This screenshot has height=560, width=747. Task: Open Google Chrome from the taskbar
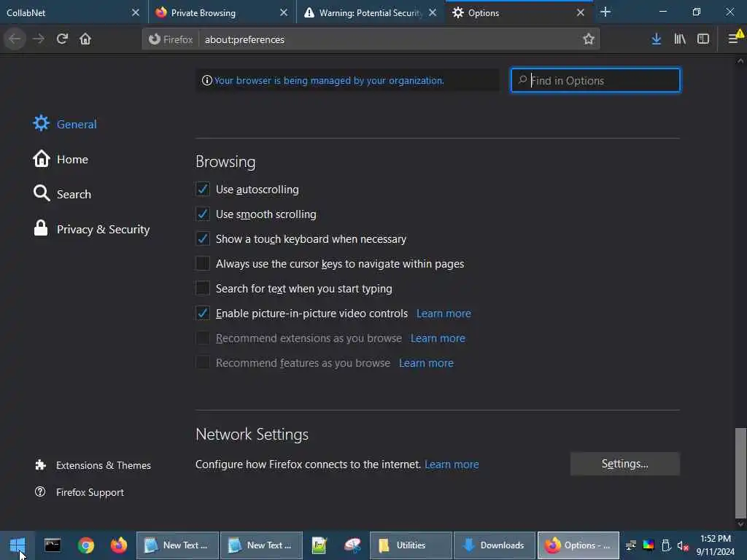(86, 545)
